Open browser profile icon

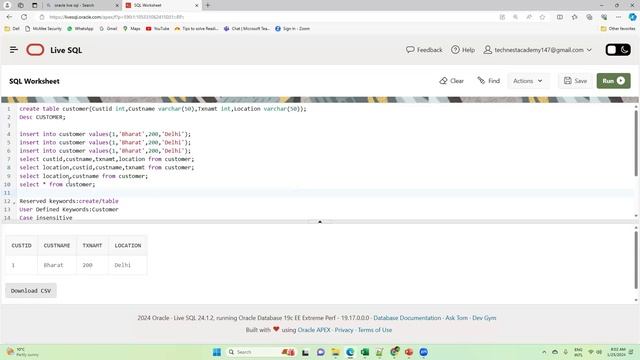[x=7, y=5]
